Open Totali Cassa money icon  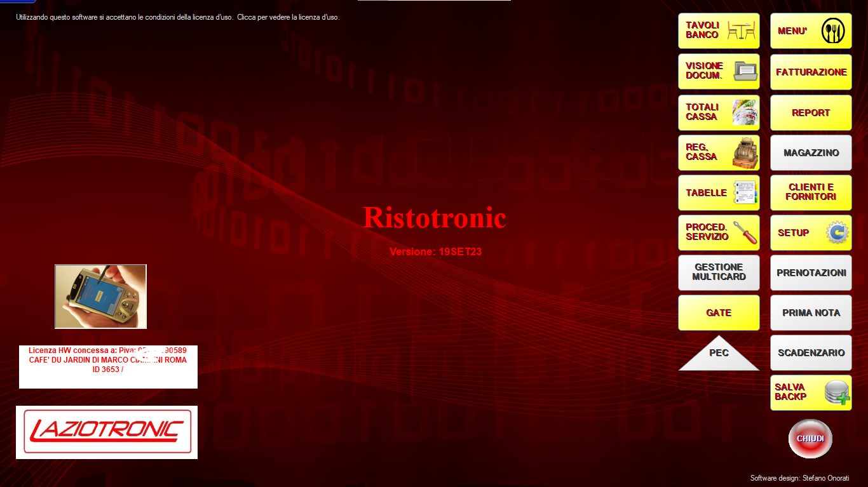745,112
